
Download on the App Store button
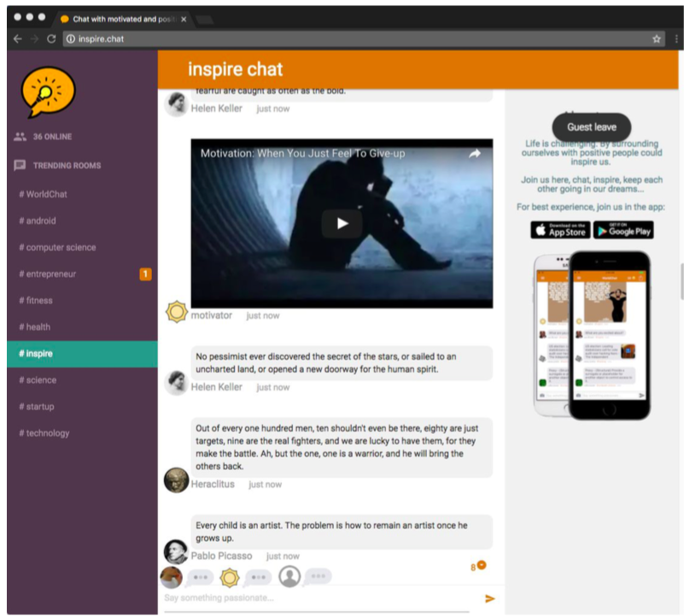(559, 230)
